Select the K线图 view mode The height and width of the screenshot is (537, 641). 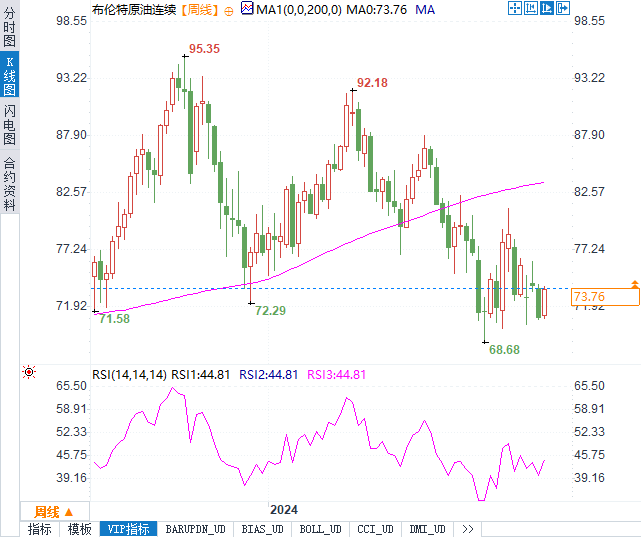(9, 75)
